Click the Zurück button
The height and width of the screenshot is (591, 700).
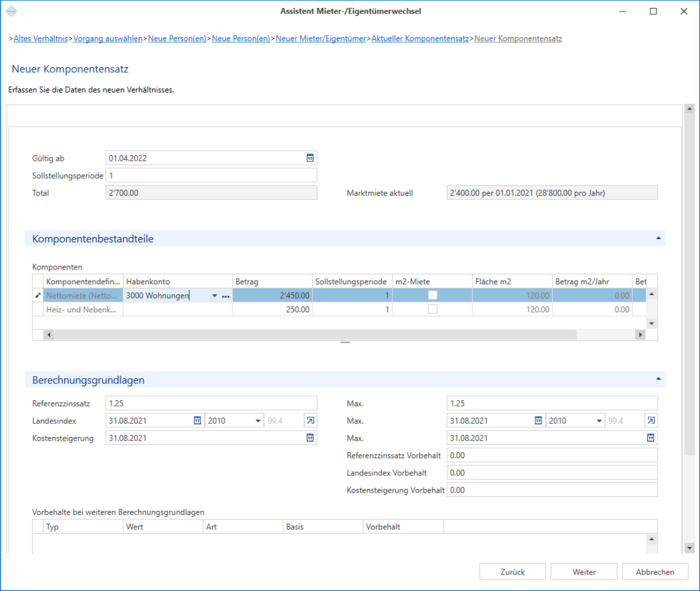(512, 572)
